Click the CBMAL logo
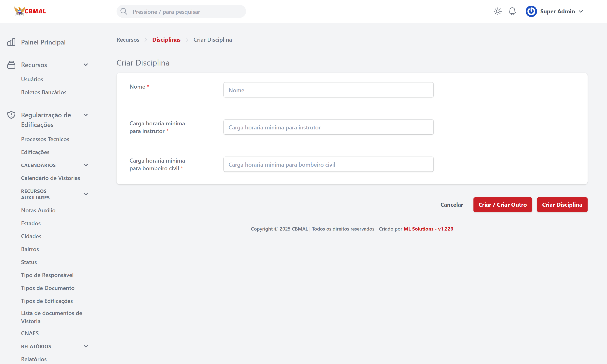Image resolution: width=607 pixels, height=364 pixels. 30,11
